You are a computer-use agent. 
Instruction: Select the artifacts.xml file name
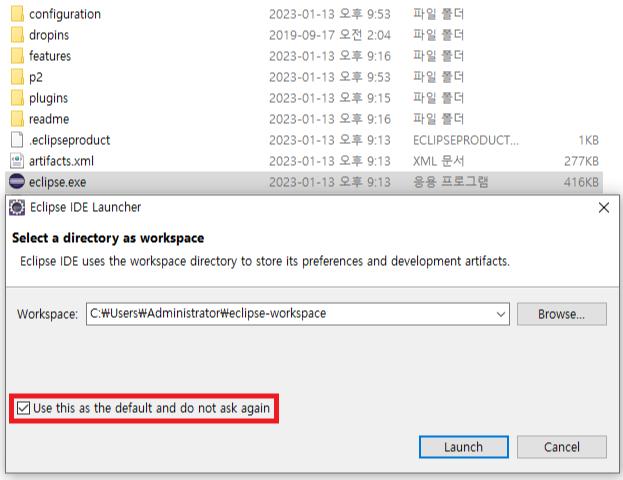click(62, 161)
